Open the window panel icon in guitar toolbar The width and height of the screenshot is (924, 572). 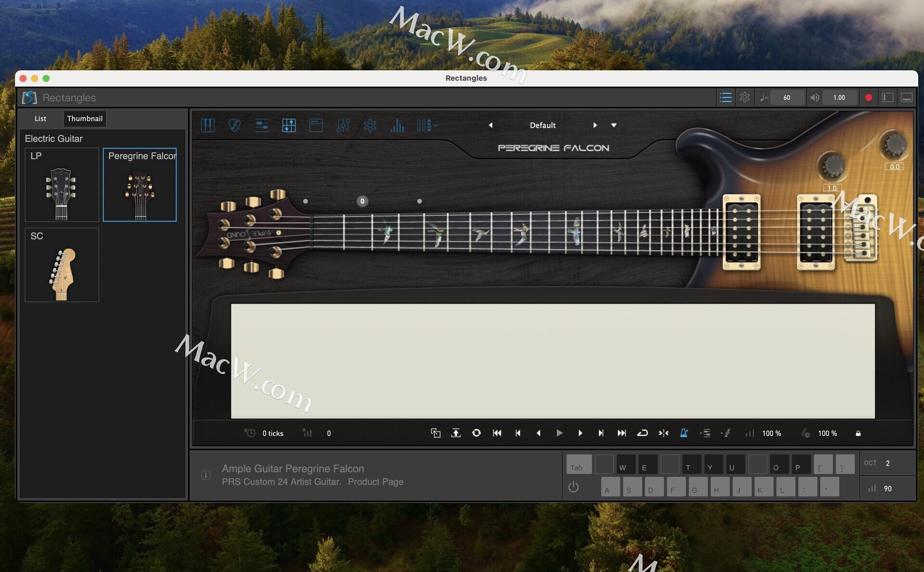click(x=316, y=126)
